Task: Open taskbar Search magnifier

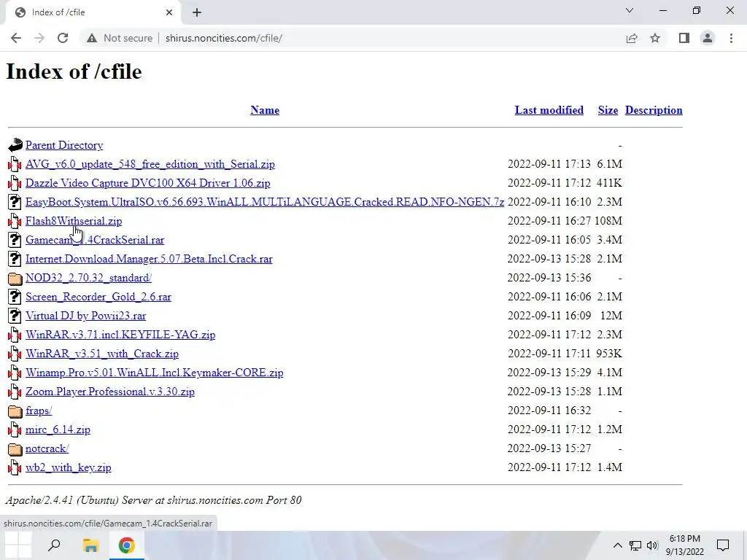Action: [54, 545]
